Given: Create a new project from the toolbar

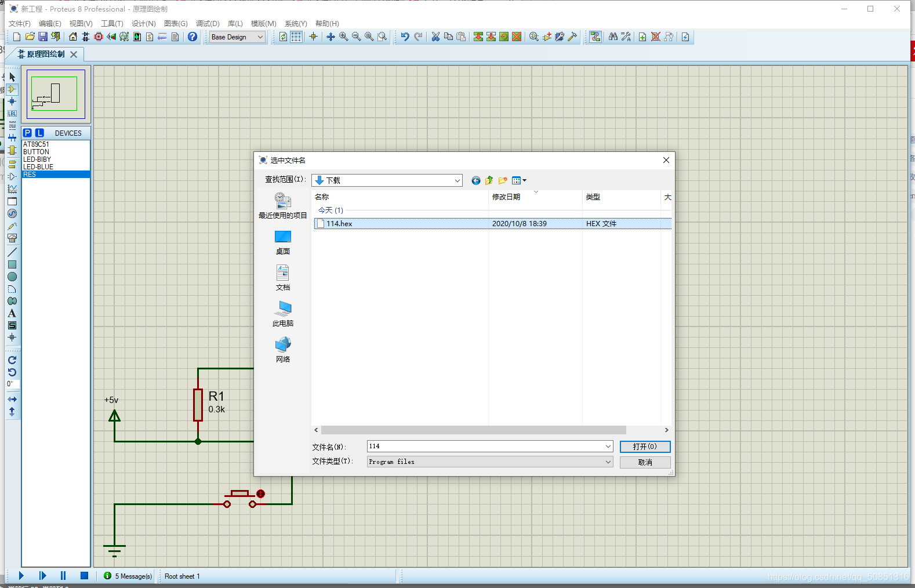Looking at the screenshot, I should 17,37.
